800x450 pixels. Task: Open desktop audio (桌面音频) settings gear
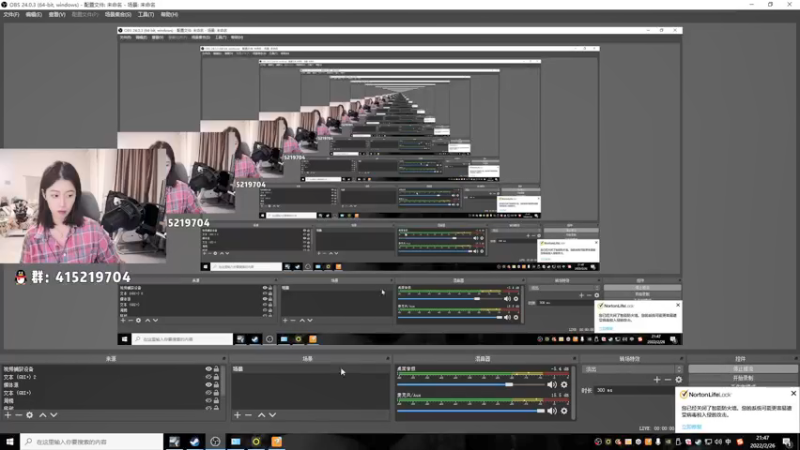[x=564, y=385]
